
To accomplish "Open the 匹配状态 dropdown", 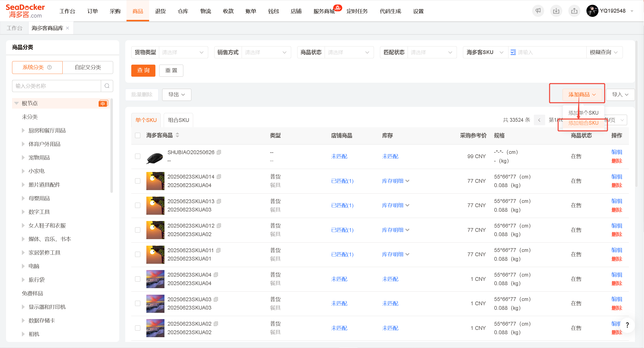I will (432, 52).
